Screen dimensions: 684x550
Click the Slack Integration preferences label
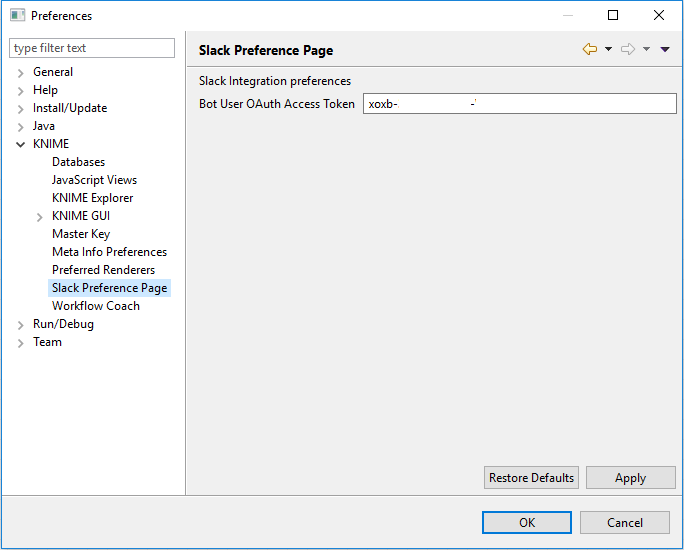coord(275,81)
